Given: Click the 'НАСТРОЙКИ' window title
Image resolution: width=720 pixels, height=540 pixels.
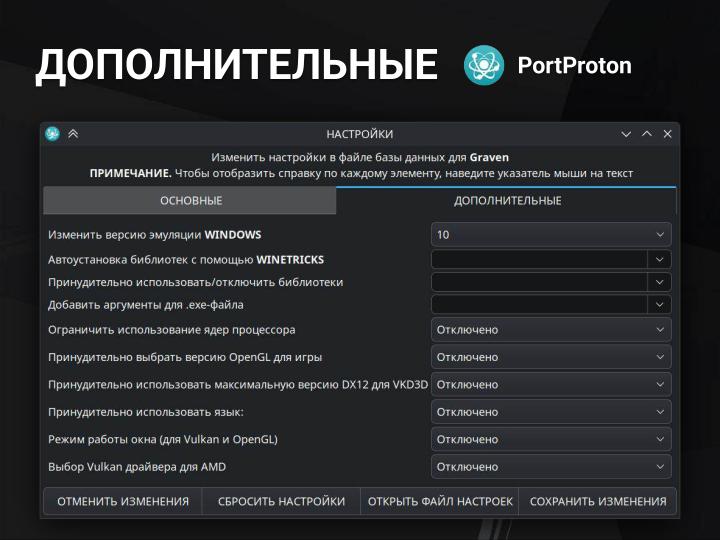Looking at the screenshot, I should click(360, 134).
